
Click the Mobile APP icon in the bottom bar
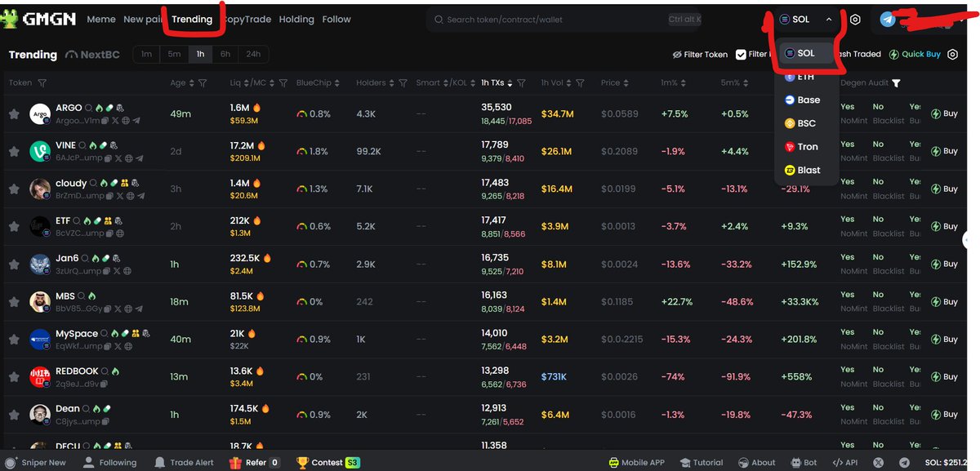click(x=612, y=462)
